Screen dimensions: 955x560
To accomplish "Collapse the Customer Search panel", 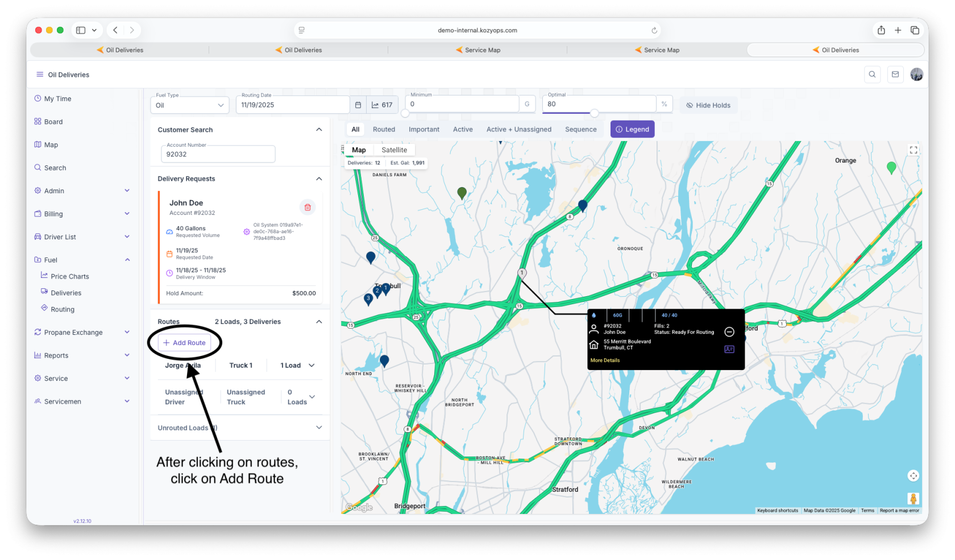I will click(319, 130).
